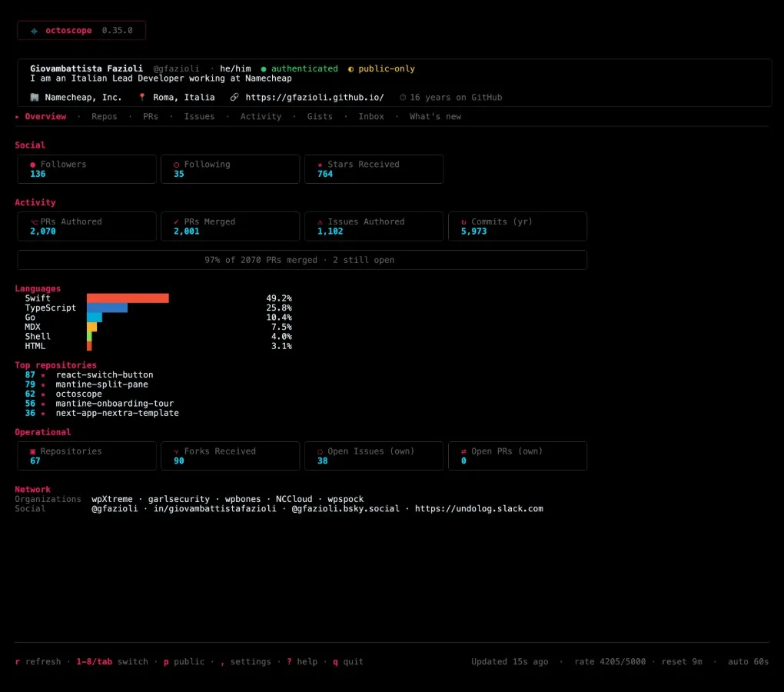Open the mantine-split-pane repository
Image resolution: width=784 pixels, height=692 pixels.
[101, 384]
